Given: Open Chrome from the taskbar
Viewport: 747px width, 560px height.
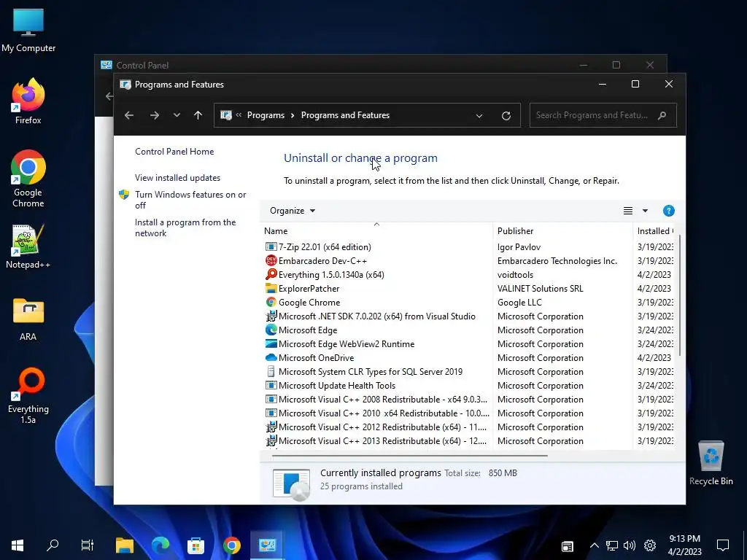Looking at the screenshot, I should point(231,545).
